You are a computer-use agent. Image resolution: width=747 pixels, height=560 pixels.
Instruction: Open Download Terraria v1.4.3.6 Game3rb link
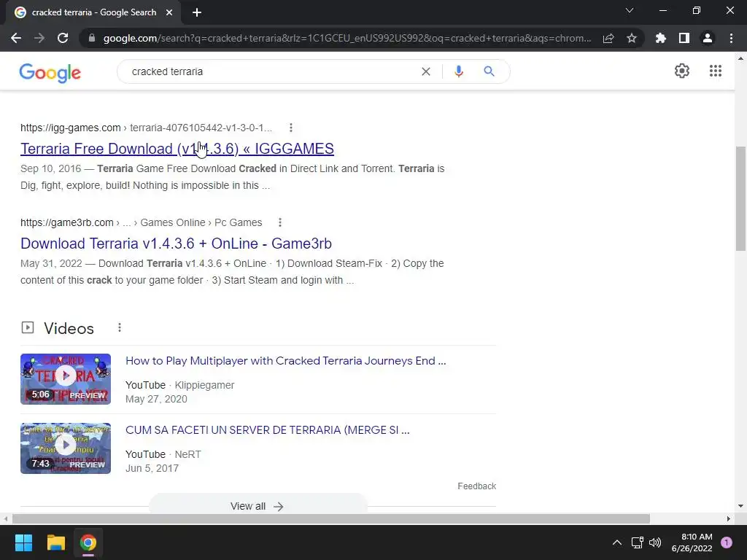click(177, 244)
